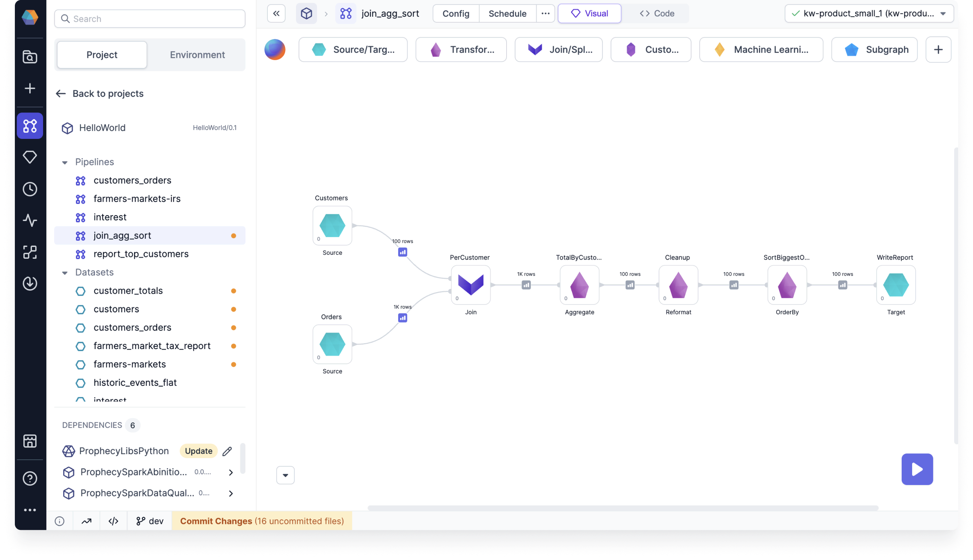This screenshot has height=560, width=973.
Task: Select the Machine Learning gem category
Action: (x=761, y=49)
